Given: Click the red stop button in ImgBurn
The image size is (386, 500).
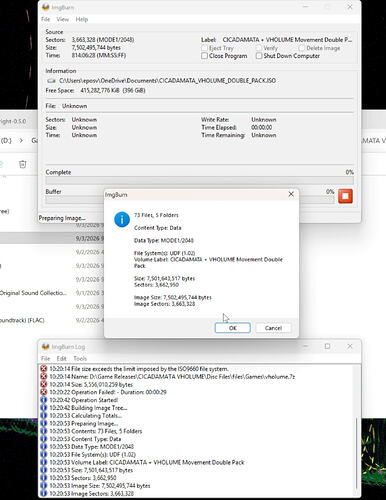Looking at the screenshot, I should click(345, 196).
